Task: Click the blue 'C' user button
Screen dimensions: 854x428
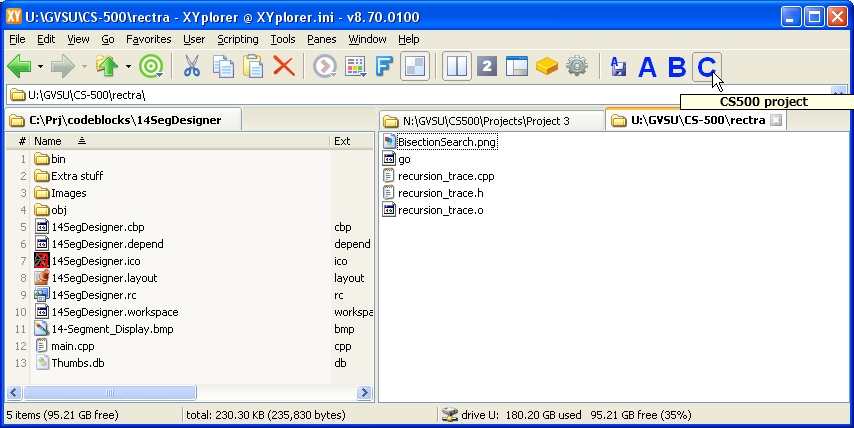Action: click(706, 67)
